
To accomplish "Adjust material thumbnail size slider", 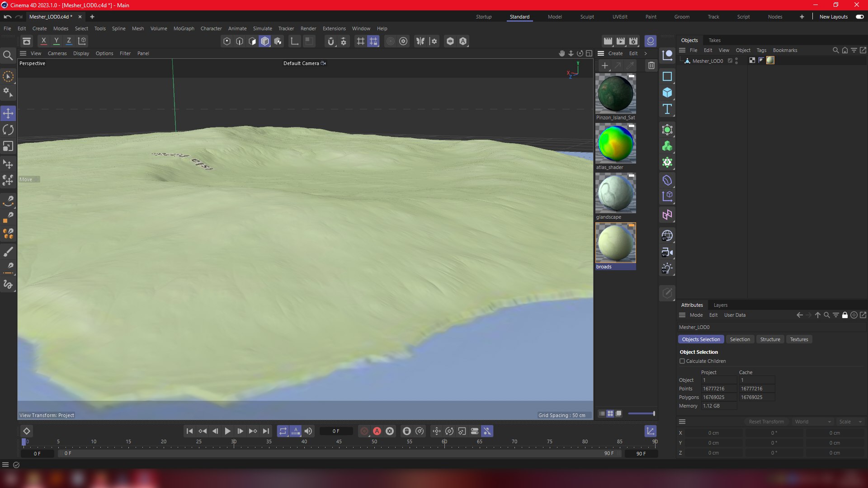I will coord(641,413).
